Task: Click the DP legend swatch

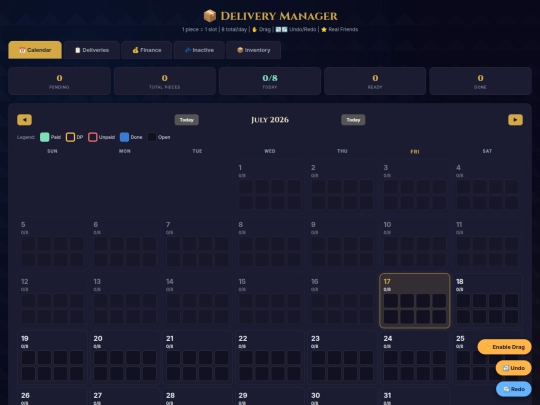Action: [70, 137]
